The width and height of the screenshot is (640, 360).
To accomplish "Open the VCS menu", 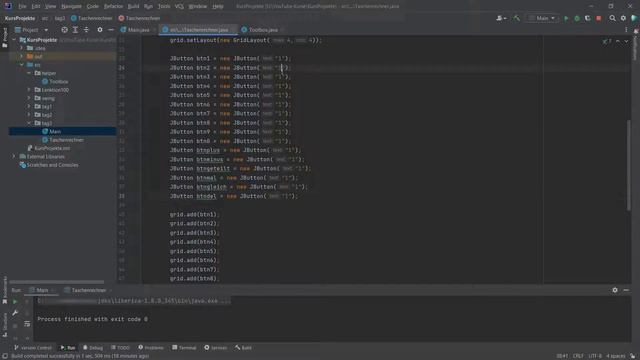I will 179,7.
